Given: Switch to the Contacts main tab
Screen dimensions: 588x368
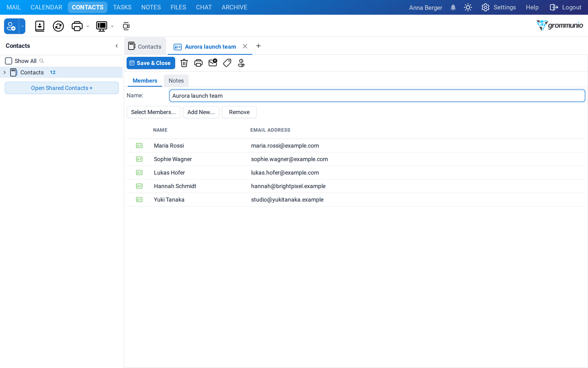Looking at the screenshot, I should [145, 47].
